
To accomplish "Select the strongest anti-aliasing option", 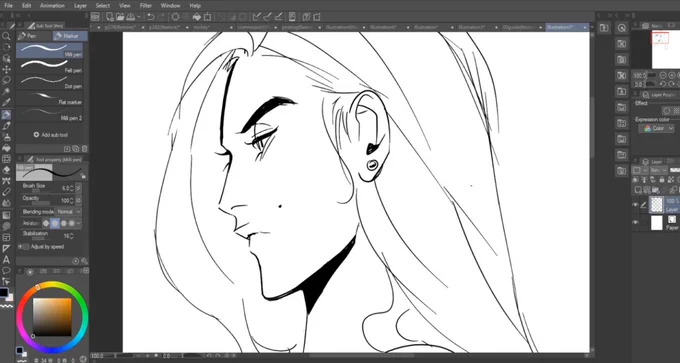I will [72, 223].
